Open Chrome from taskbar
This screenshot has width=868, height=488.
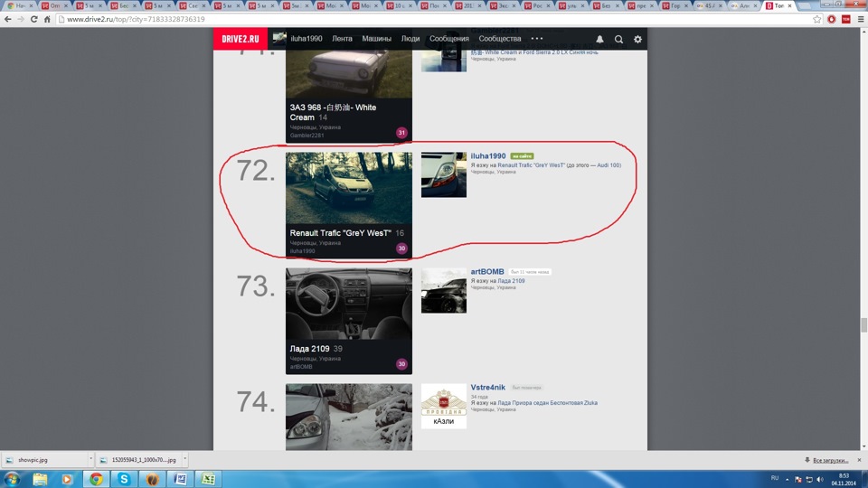tap(97, 479)
